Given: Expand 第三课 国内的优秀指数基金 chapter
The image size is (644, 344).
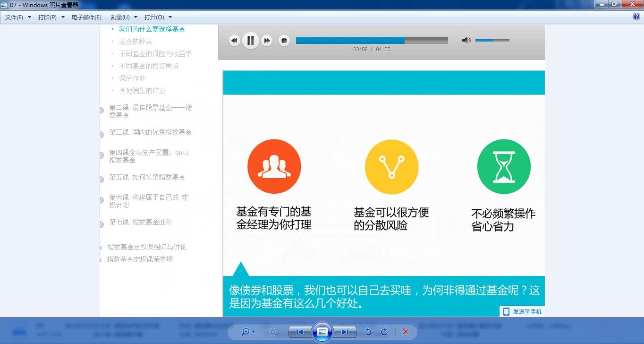Looking at the screenshot, I should [x=151, y=132].
